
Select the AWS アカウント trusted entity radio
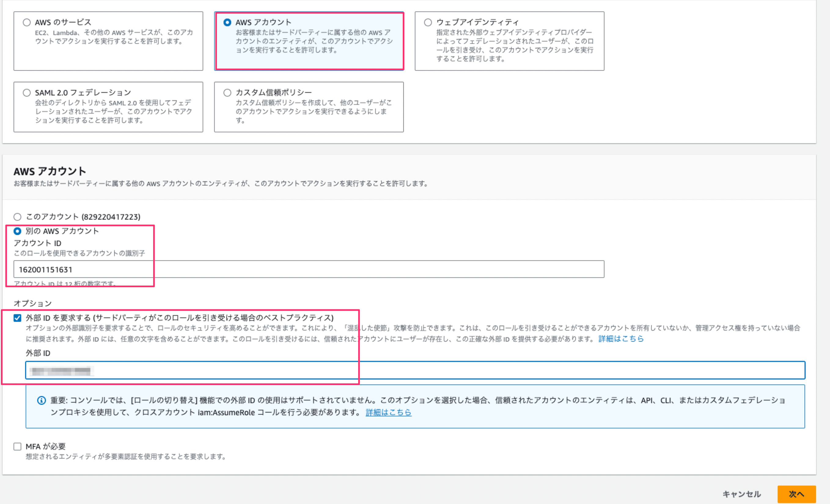tap(227, 23)
